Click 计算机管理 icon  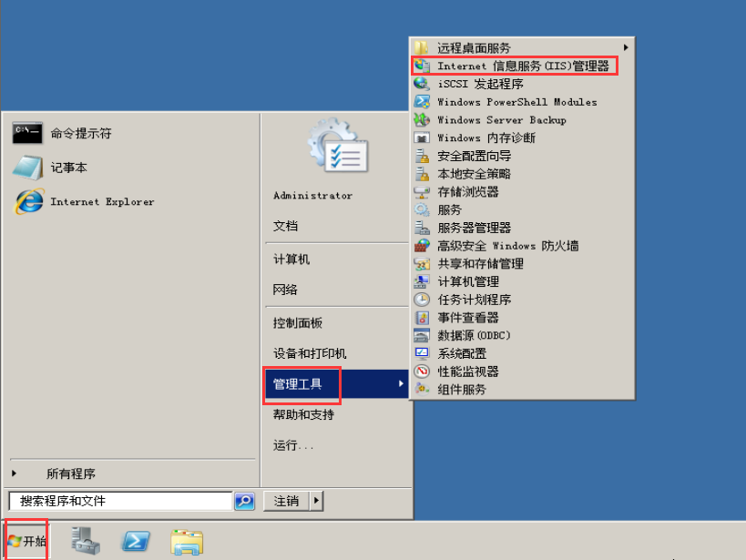click(422, 281)
